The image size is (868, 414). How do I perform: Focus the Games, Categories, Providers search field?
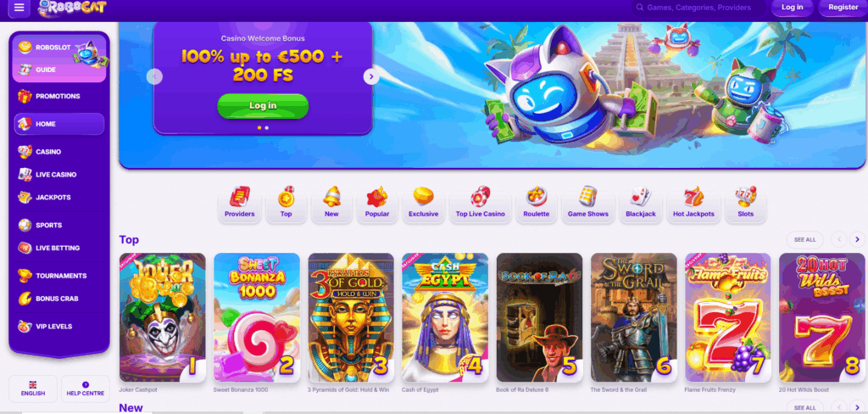pos(698,8)
